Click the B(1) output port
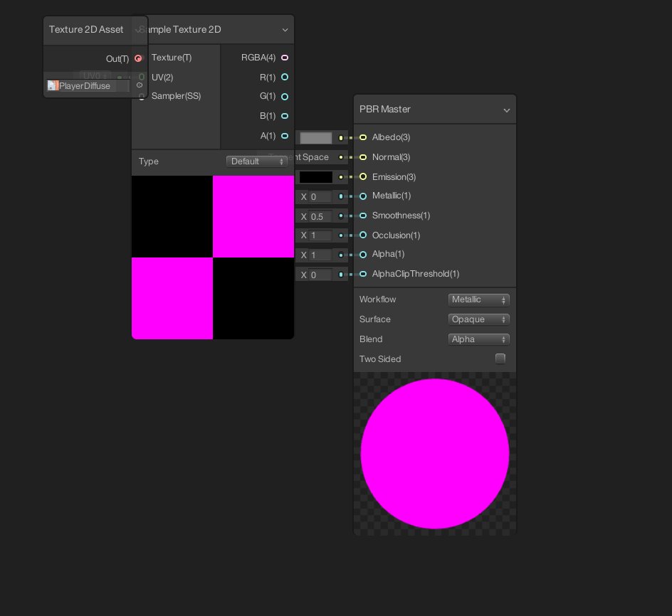 click(285, 116)
